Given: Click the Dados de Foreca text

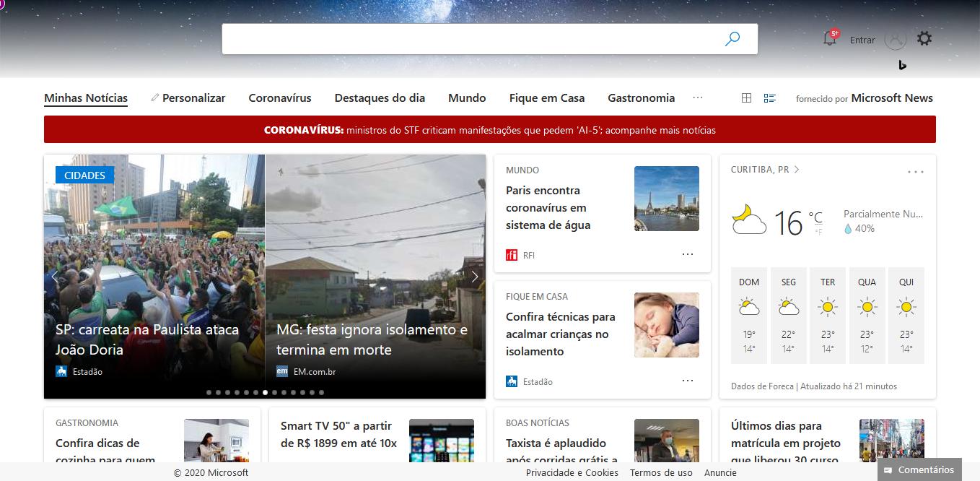Looking at the screenshot, I should click(x=762, y=386).
